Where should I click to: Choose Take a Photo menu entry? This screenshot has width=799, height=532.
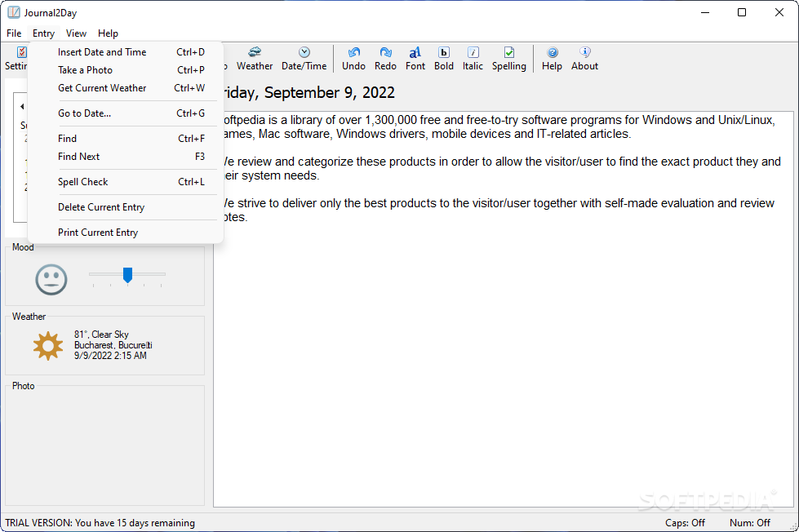pos(126,70)
